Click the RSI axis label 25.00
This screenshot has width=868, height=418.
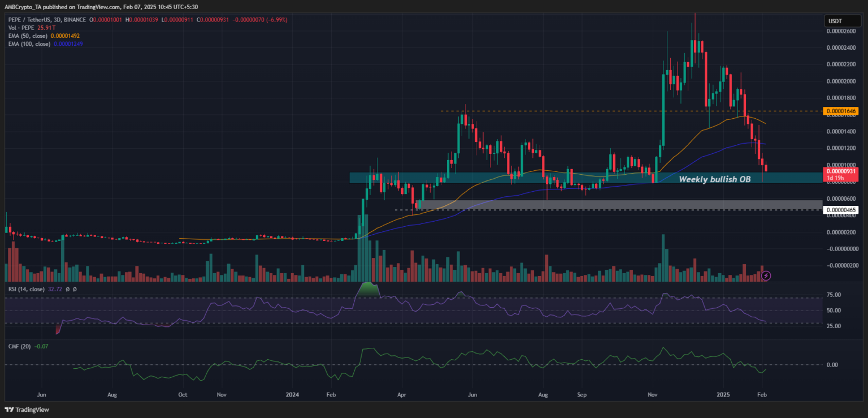pos(834,326)
